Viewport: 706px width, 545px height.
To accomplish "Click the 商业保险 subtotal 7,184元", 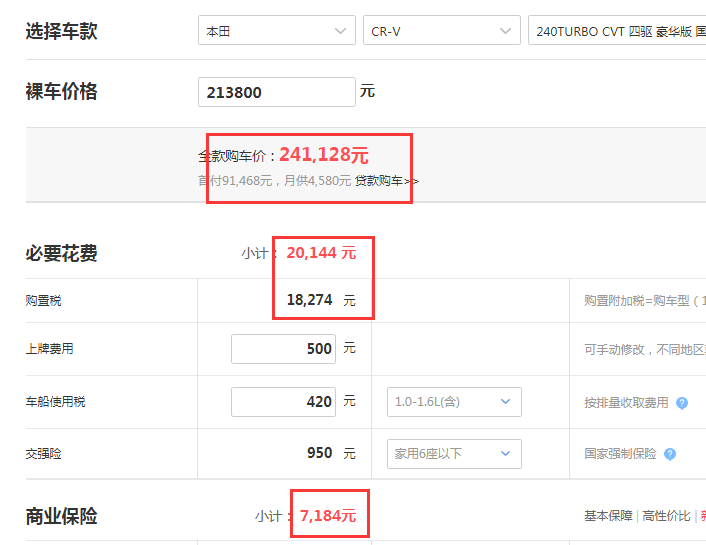I will tap(328, 515).
